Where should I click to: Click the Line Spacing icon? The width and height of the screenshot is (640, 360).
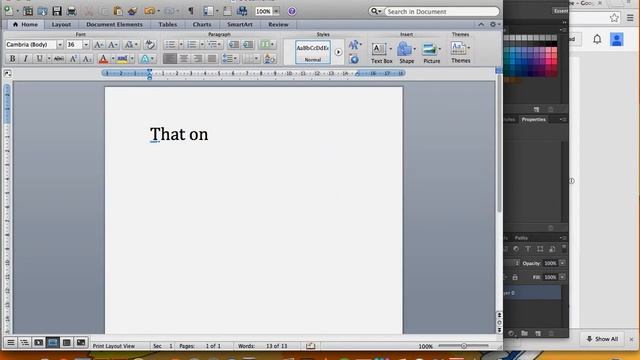227,59
